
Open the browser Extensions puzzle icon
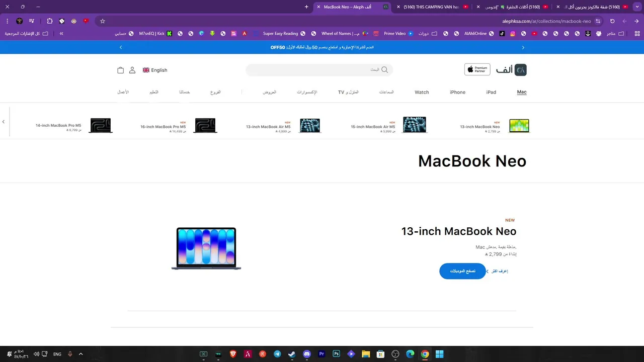click(x=50, y=21)
